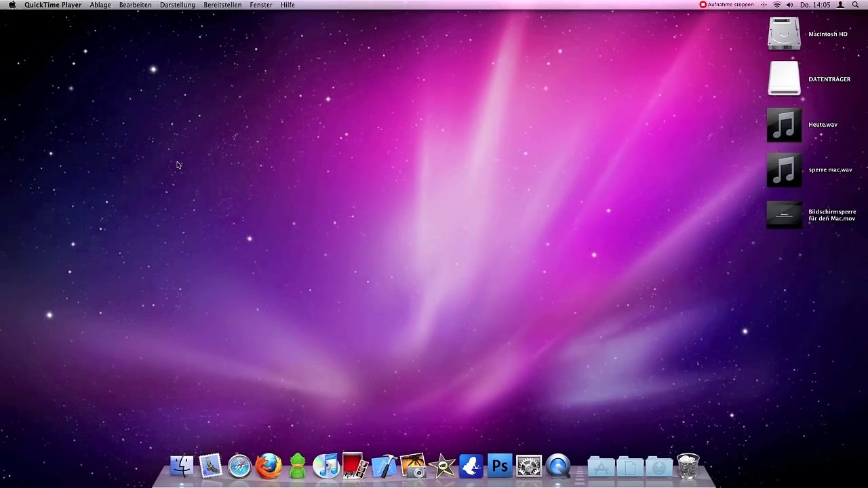
Task: Select the Heute.wav audio file
Action: pyautogui.click(x=784, y=125)
